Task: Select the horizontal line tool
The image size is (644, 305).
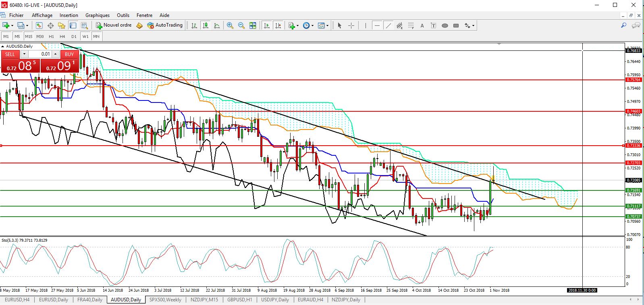Action: [377, 25]
